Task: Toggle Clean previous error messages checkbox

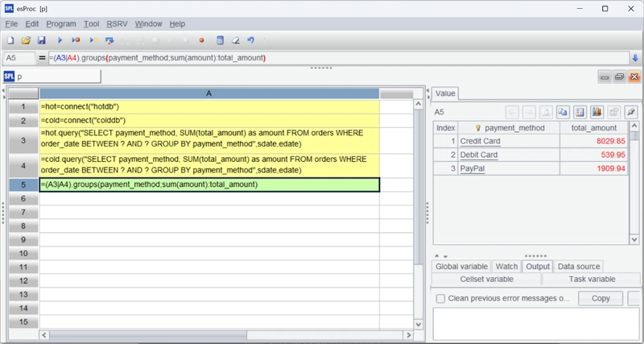Action: coord(440,298)
